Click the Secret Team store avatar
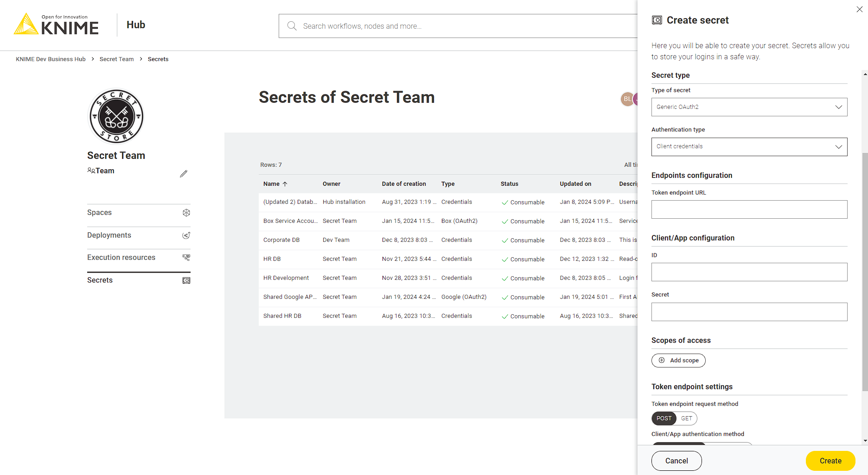 point(116,116)
